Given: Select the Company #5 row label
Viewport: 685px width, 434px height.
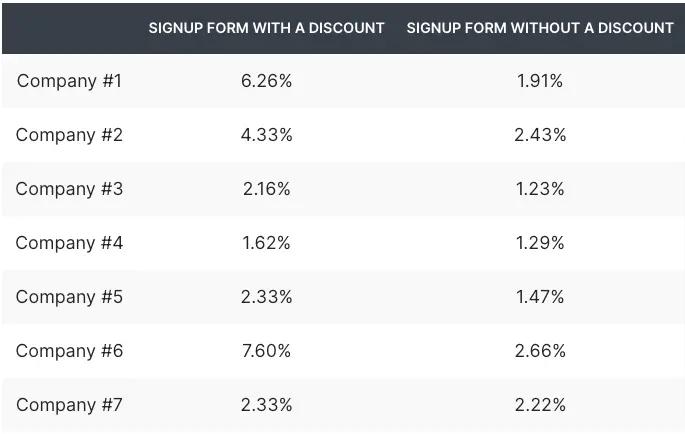Looking at the screenshot, I should (69, 297).
